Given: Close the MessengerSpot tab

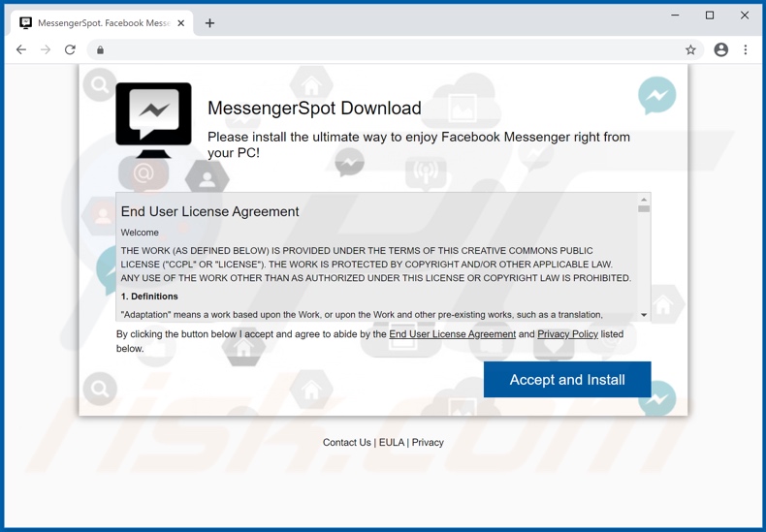Looking at the screenshot, I should click(x=180, y=23).
